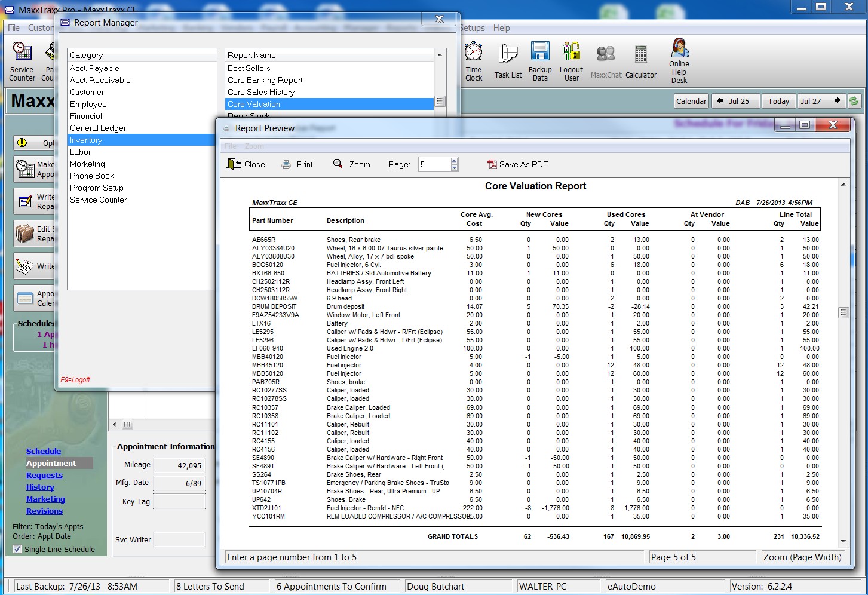Viewport: 868px width, 595px height.
Task: Click the Today button
Action: click(778, 101)
